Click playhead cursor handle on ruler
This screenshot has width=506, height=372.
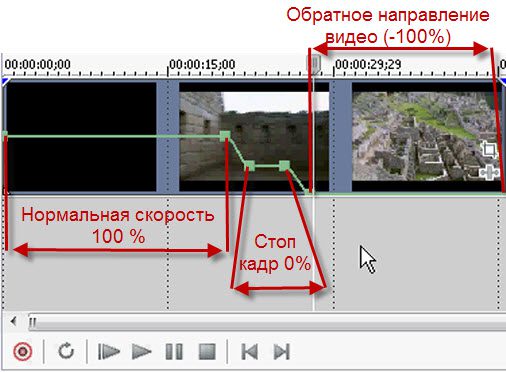313,63
